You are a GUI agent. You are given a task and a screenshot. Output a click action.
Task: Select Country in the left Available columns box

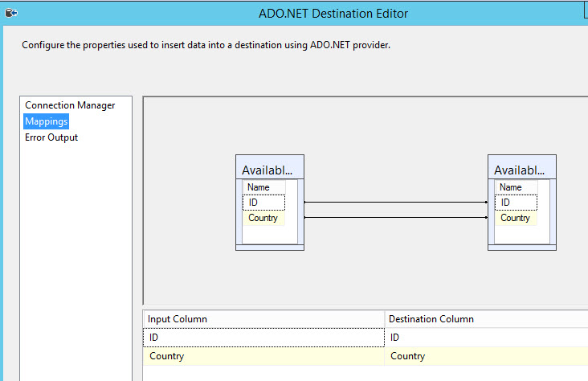263,218
